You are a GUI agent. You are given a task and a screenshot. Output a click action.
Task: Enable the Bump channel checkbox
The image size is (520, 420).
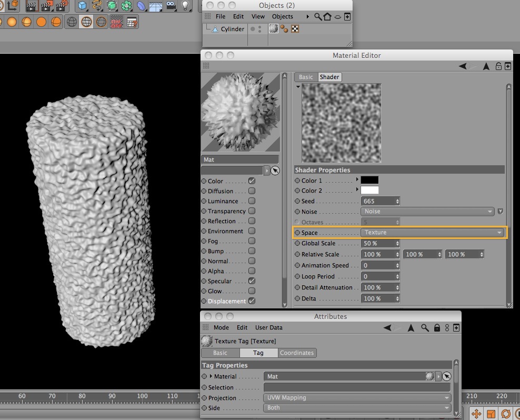252,251
